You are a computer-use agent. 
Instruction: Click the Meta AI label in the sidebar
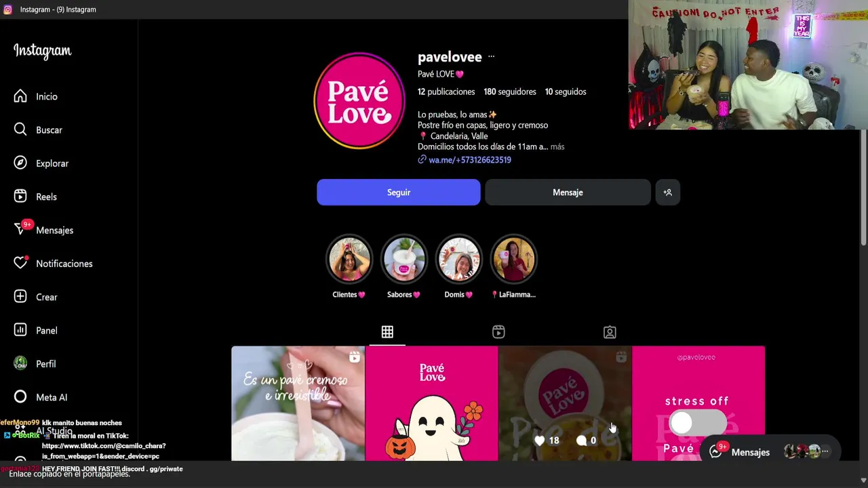(52, 397)
